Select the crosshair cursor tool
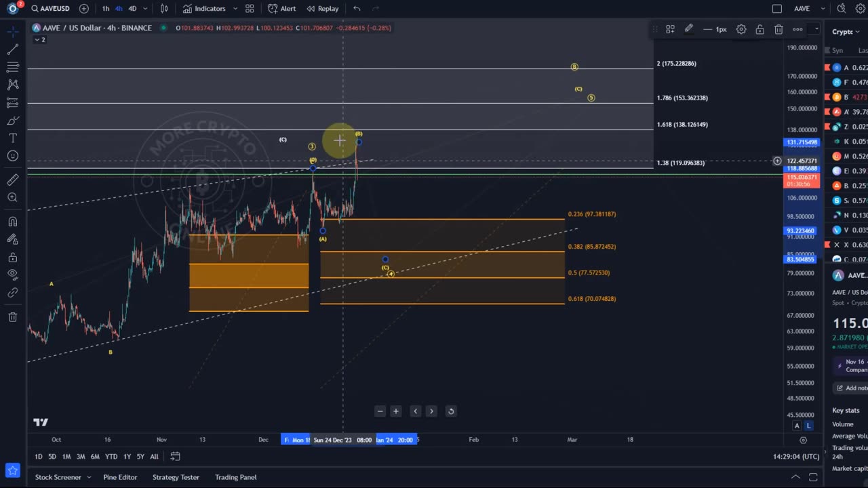This screenshot has height=488, width=868. (x=12, y=31)
